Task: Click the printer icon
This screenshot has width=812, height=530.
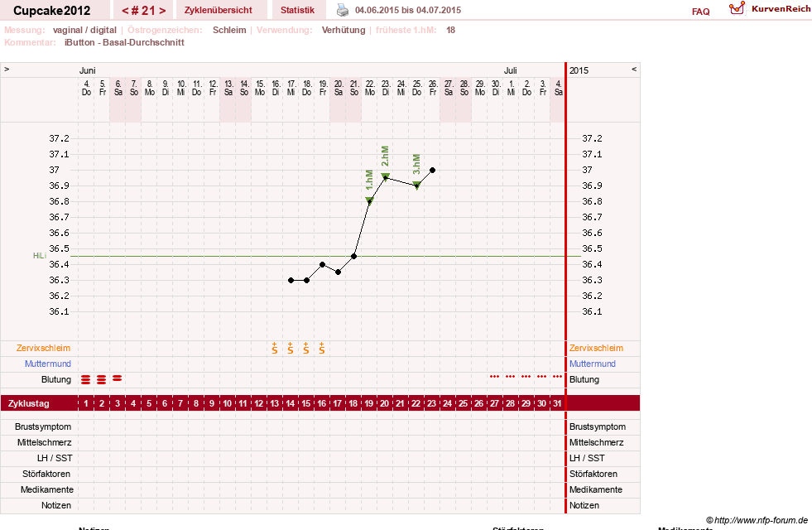Action: 343,10
